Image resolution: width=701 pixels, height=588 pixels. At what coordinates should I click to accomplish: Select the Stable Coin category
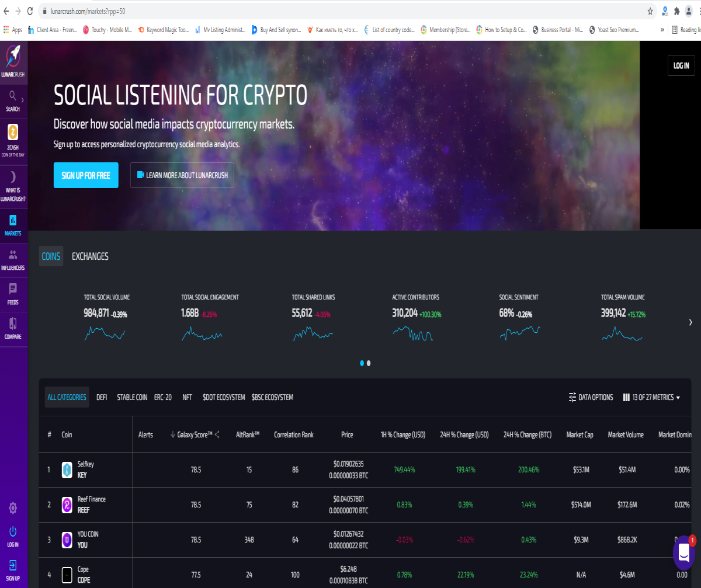132,397
